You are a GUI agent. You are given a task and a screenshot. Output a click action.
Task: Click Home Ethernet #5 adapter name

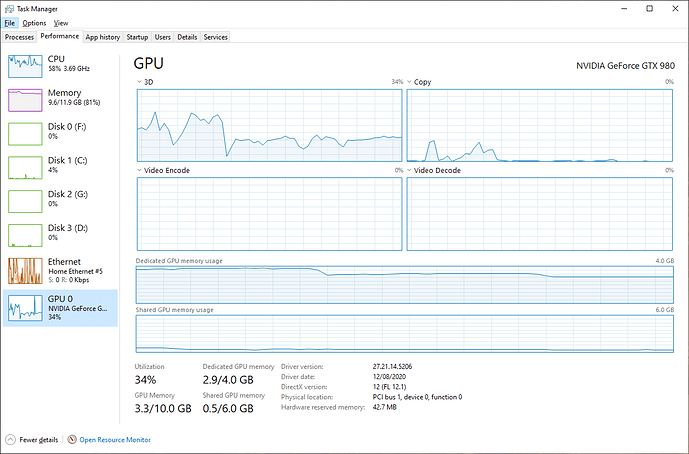pyautogui.click(x=75, y=271)
